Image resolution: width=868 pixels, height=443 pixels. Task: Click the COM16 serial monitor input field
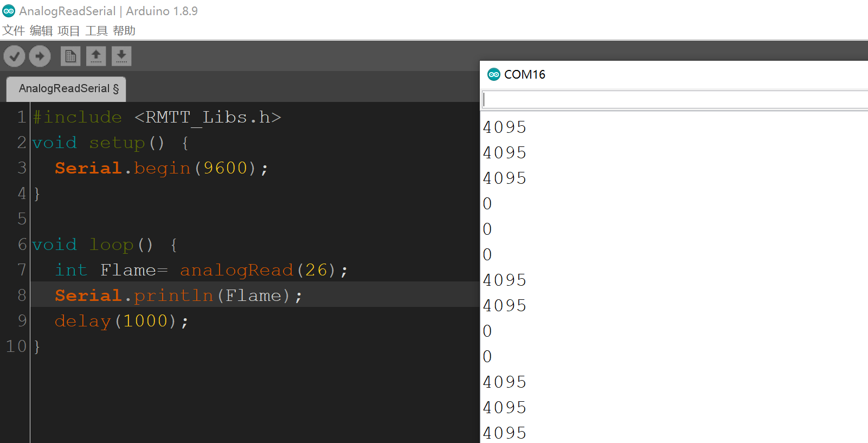point(675,99)
